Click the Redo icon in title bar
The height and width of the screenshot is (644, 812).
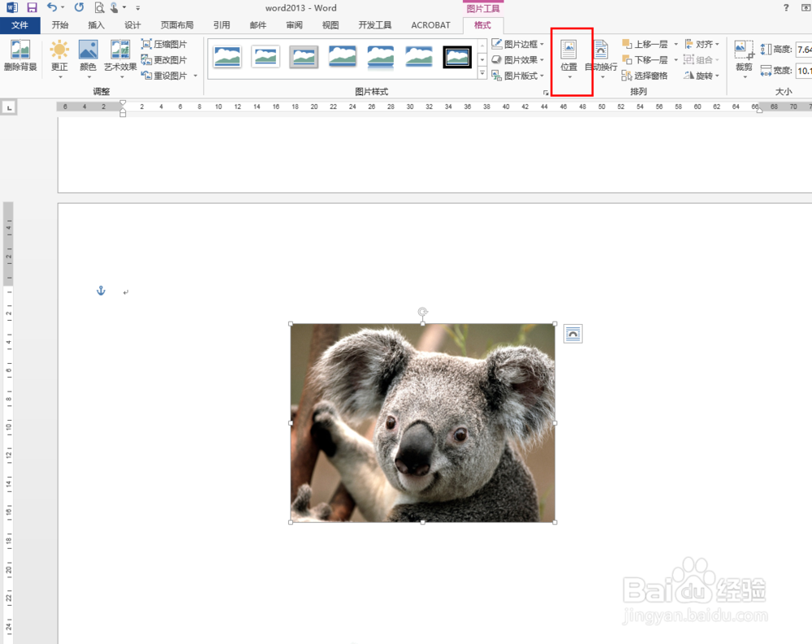pyautogui.click(x=79, y=7)
